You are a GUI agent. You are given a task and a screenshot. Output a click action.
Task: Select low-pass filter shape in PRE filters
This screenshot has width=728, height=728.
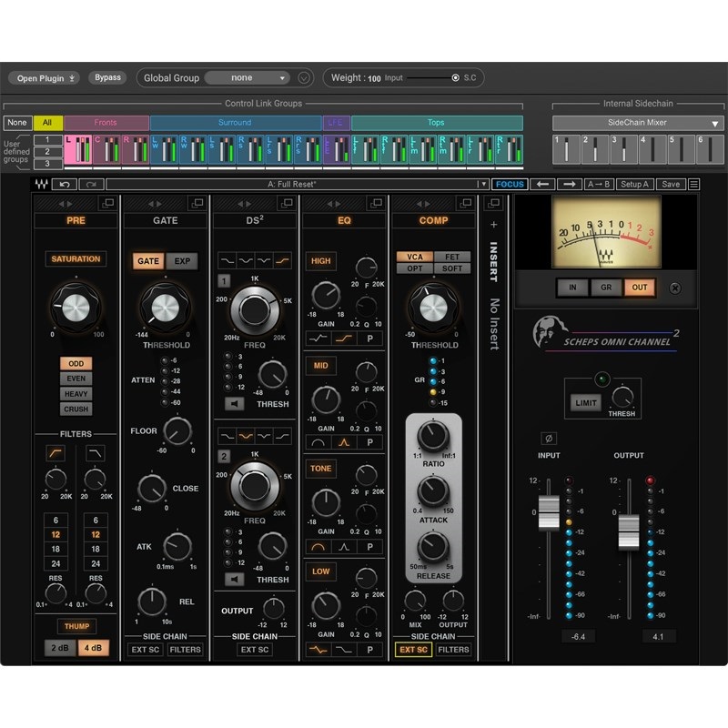(96, 453)
